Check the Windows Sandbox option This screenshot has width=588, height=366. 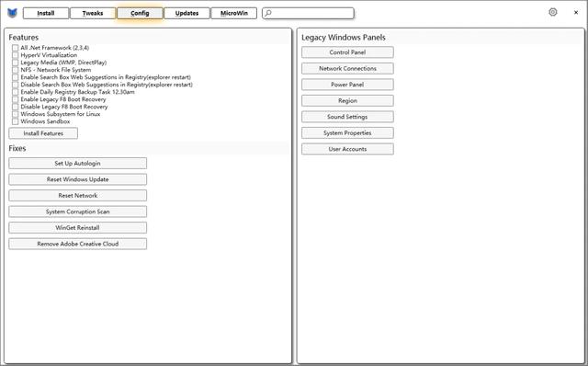click(x=15, y=121)
